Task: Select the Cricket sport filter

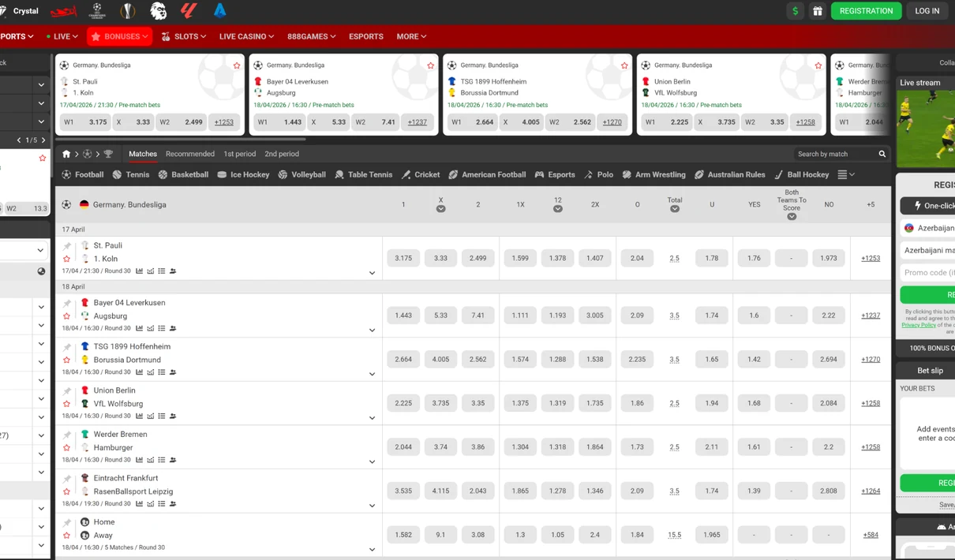Action: coord(420,174)
